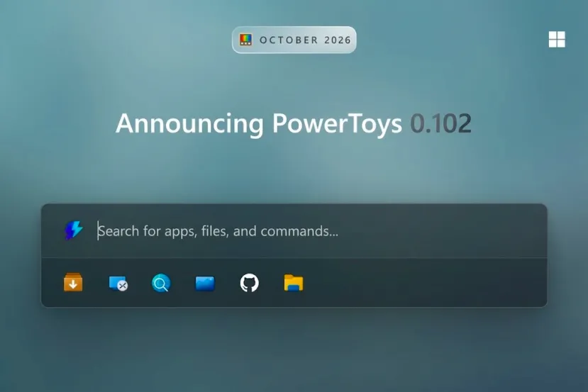Open the blue wallpaper window icon
Screen dimensions: 588x392
point(205,284)
